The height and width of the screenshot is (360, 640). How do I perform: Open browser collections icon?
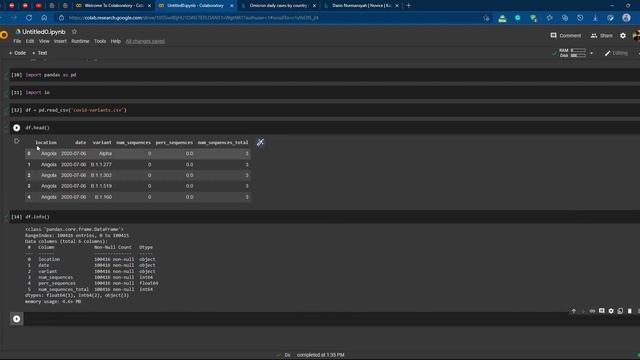click(565, 18)
